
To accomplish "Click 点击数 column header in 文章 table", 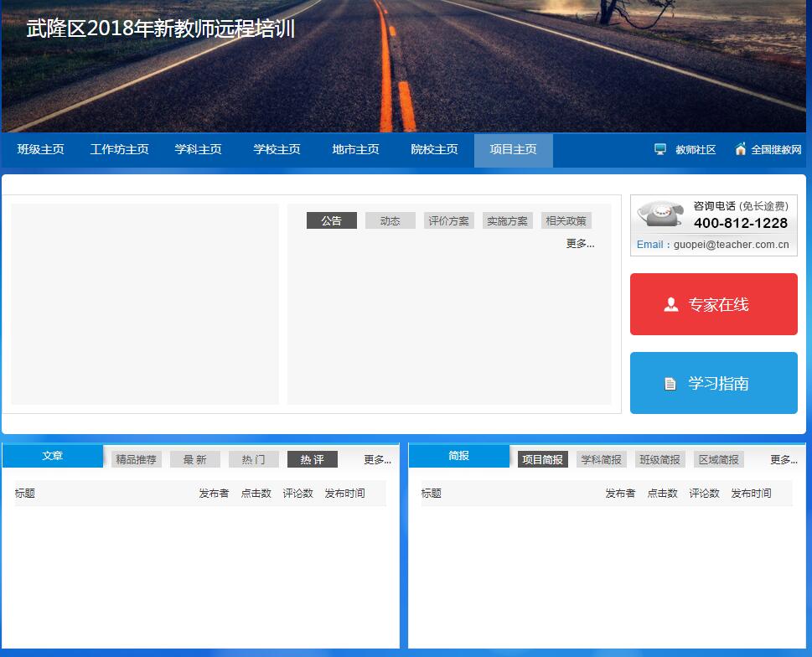I will click(256, 494).
